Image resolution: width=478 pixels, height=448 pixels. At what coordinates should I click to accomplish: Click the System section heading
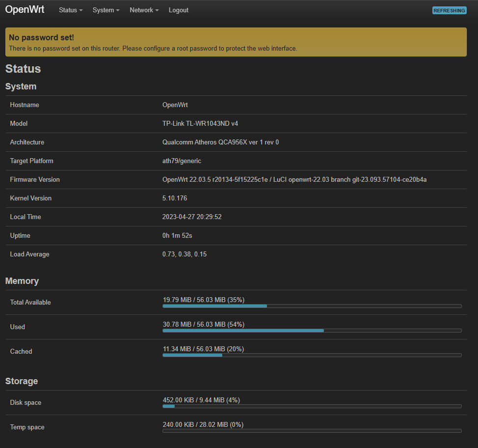(21, 86)
